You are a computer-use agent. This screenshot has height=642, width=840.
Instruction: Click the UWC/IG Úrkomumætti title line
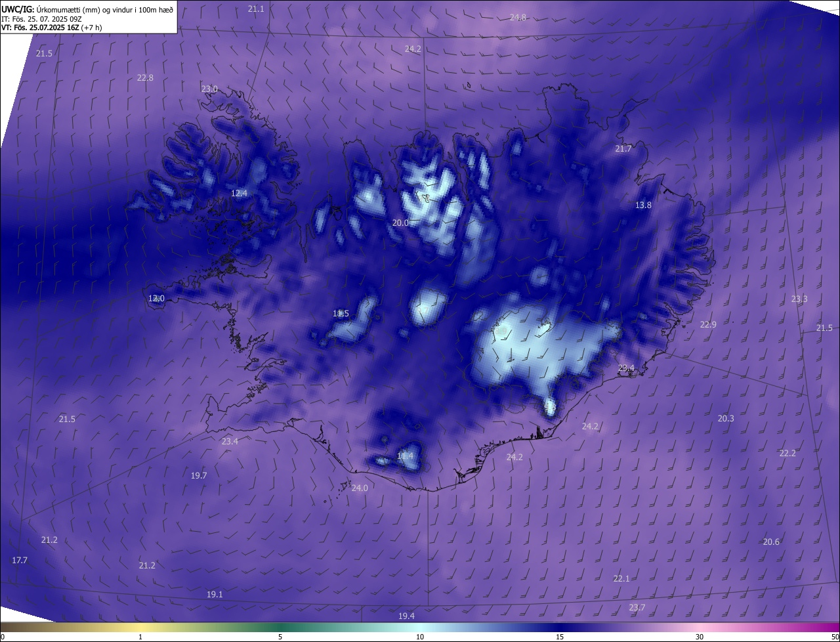87,9
